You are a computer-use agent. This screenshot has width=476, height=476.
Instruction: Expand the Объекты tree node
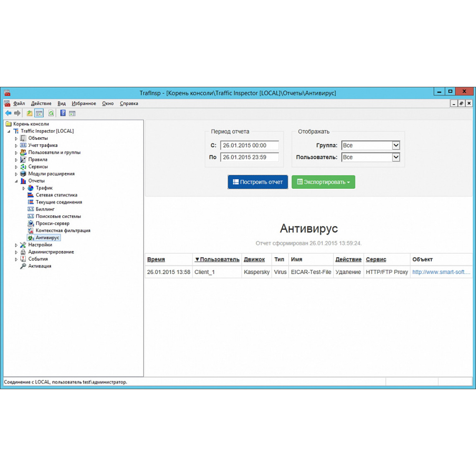coord(16,139)
